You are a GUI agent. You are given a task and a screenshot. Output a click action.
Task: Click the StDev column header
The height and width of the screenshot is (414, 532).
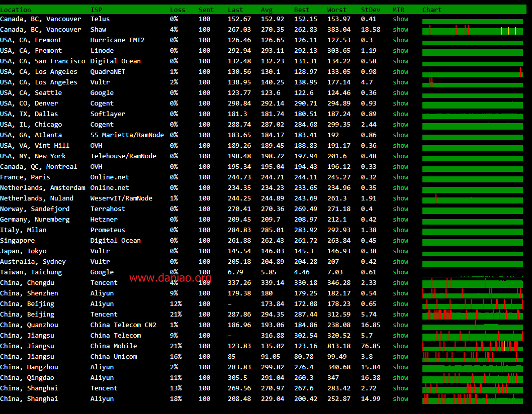coord(371,10)
